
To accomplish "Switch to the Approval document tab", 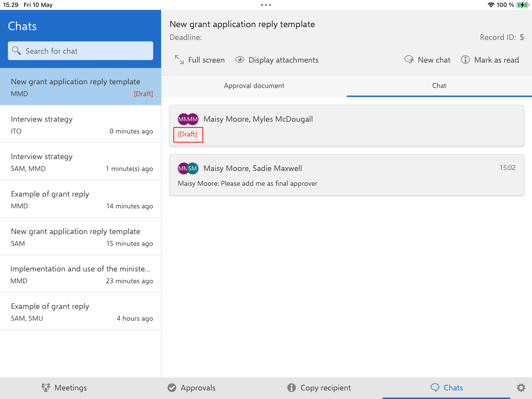I will click(x=254, y=86).
